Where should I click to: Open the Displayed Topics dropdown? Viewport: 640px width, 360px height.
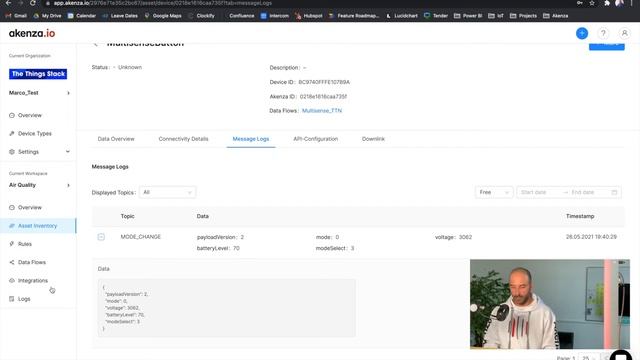click(167, 192)
